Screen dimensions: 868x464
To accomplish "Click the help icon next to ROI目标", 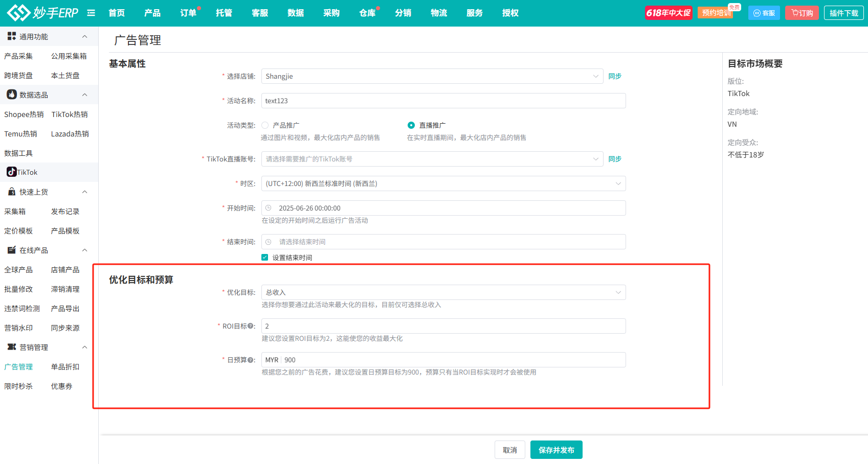I will click(x=251, y=326).
